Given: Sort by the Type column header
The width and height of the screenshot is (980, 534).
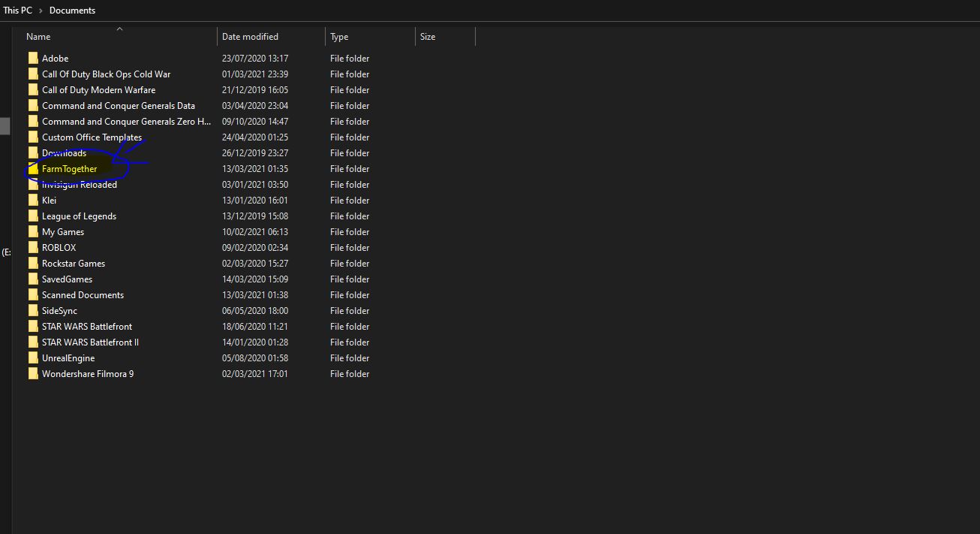Looking at the screenshot, I should 339,37.
